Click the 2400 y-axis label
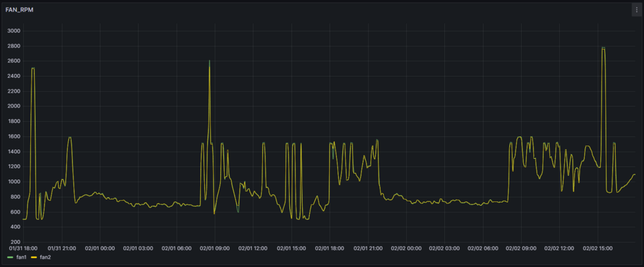 pyautogui.click(x=14, y=77)
